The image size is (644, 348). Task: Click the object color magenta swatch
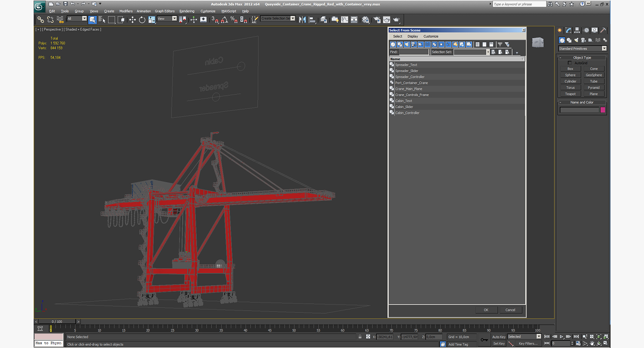coord(603,110)
